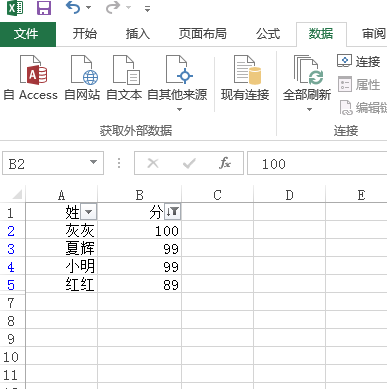Open the Name Box dropdown
This screenshot has width=387, height=389.
tap(94, 162)
